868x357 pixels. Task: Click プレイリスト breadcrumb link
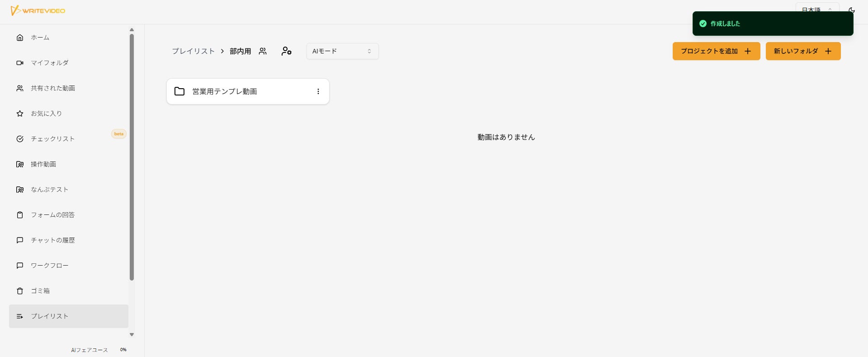point(193,51)
